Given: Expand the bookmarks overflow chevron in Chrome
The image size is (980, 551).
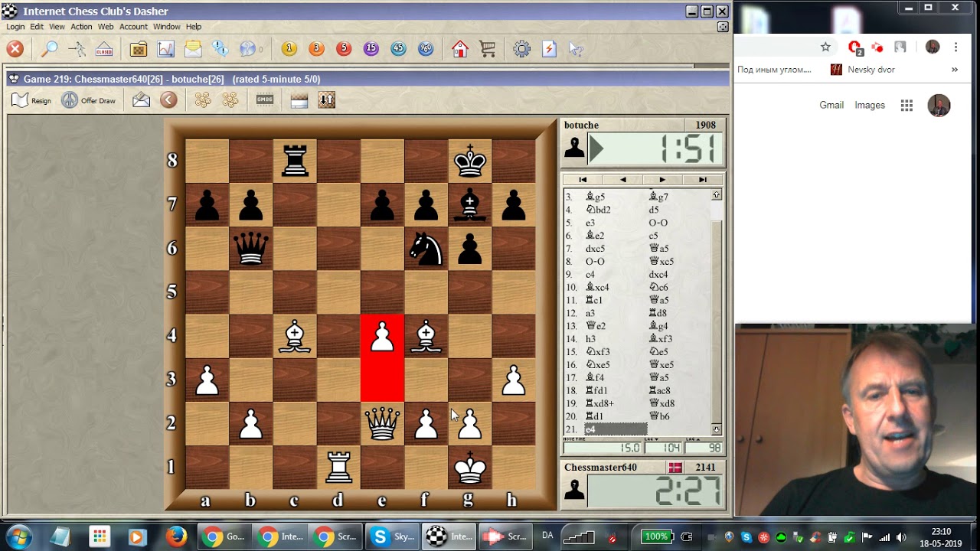Looking at the screenshot, I should [x=955, y=70].
